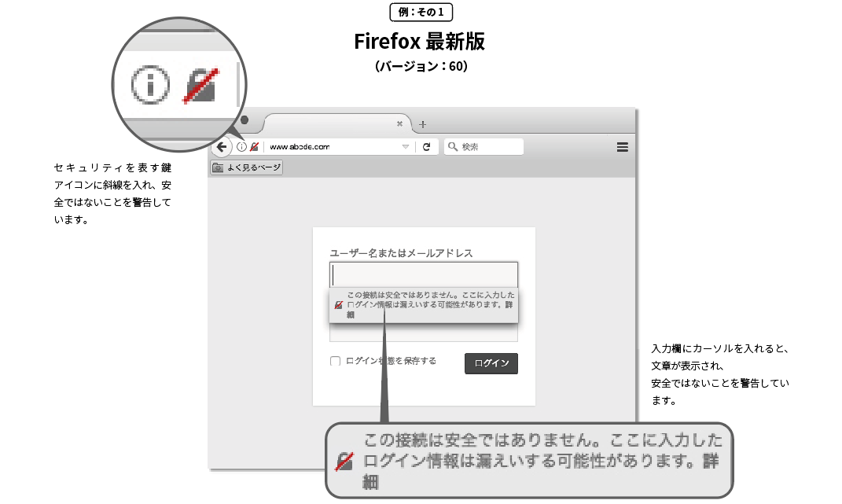This screenshot has height=504, width=842.
Task: Click the enlarged info icon in the magnified circle
Action: coord(150,84)
